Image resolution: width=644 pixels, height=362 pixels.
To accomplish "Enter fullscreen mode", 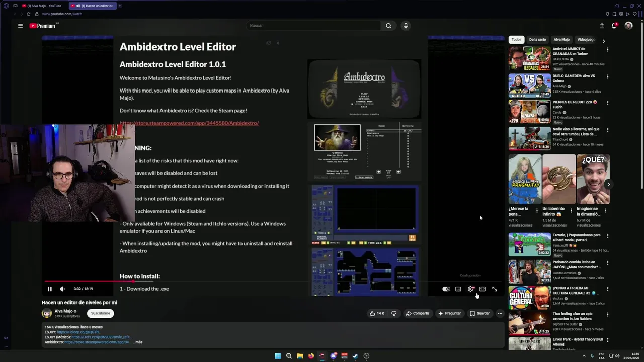I will (495, 289).
